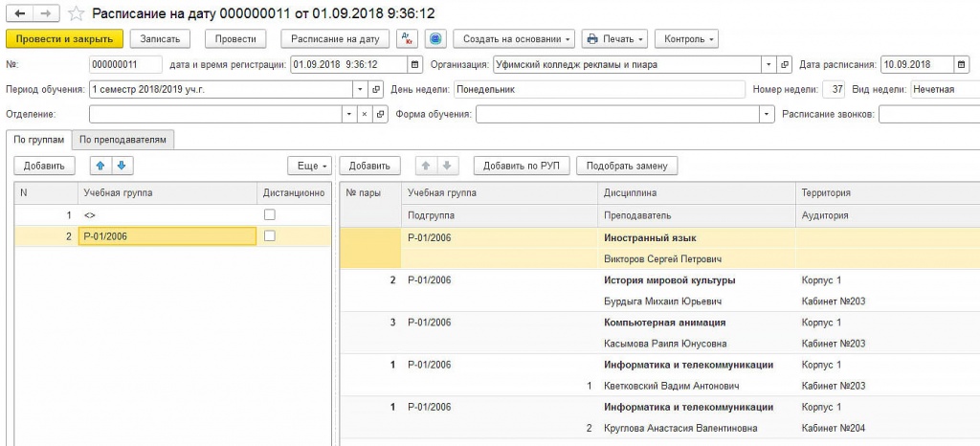Click the Записать button
The width and height of the screenshot is (980, 446).
click(x=160, y=38)
